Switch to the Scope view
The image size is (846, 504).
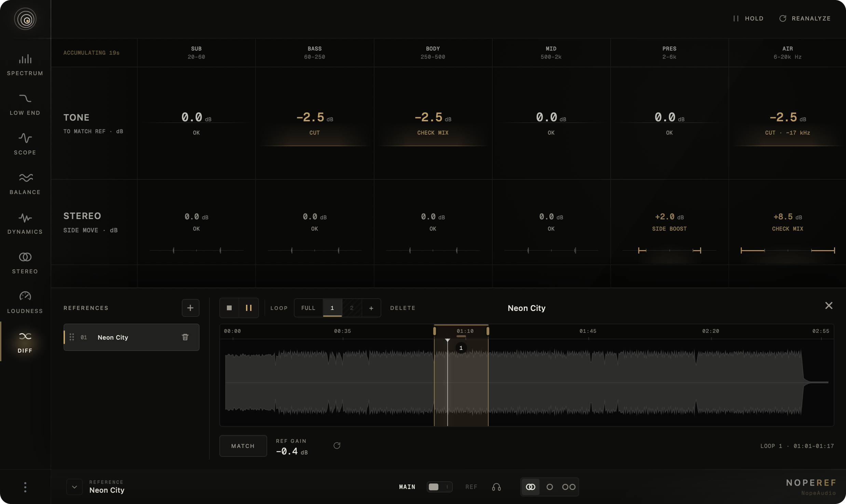(25, 144)
